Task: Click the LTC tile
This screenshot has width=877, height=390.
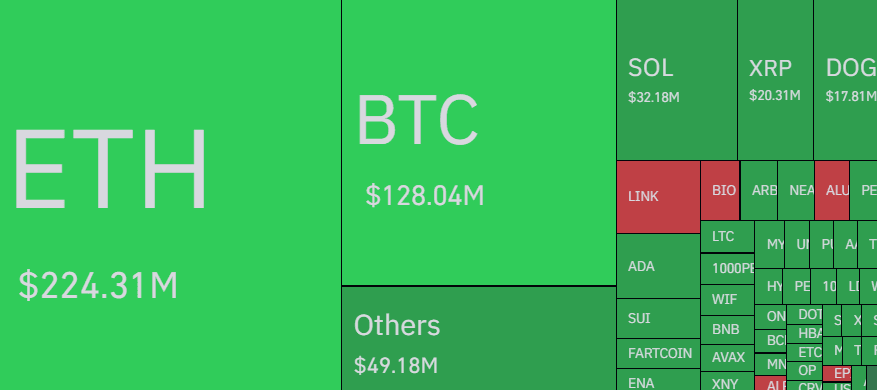Action: pyautogui.click(x=728, y=237)
